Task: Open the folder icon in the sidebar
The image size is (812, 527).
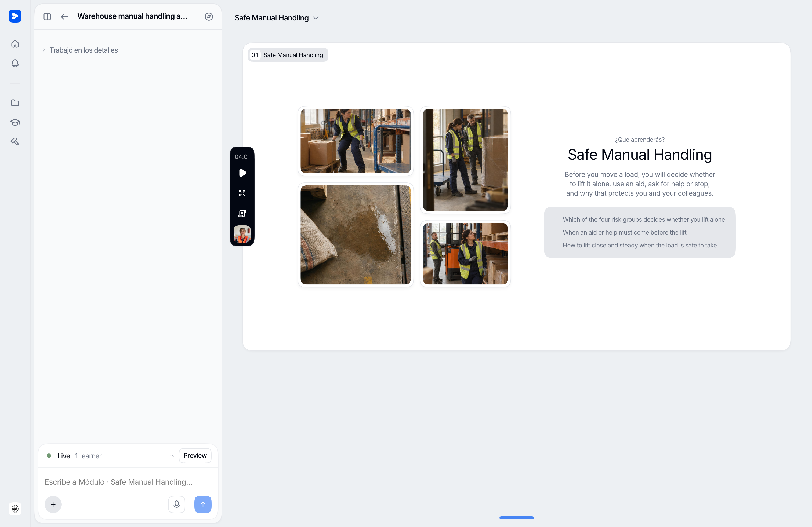Action: point(15,103)
